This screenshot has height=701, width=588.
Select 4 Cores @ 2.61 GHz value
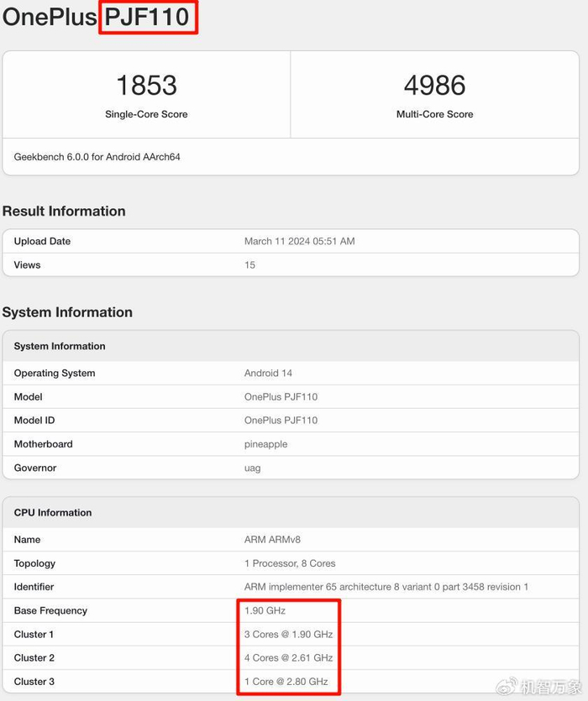coord(289,657)
